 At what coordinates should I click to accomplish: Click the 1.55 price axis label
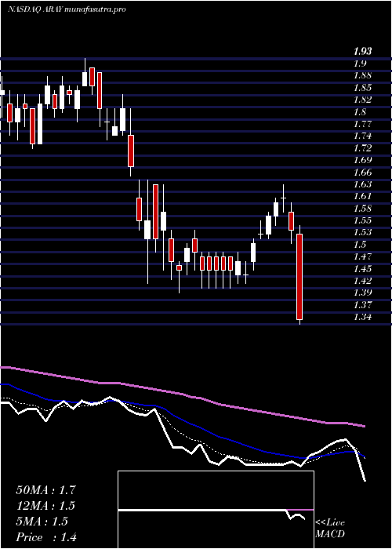pos(362,220)
